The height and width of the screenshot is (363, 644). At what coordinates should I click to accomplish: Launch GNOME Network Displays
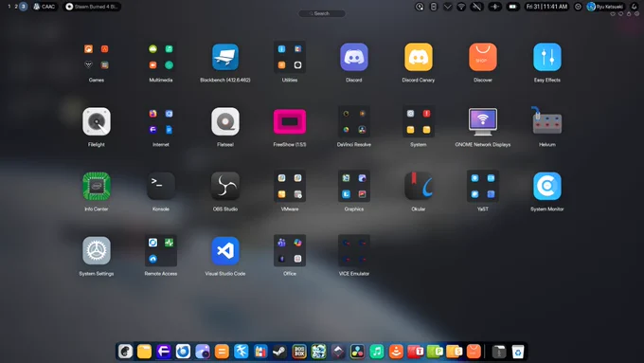tap(483, 121)
